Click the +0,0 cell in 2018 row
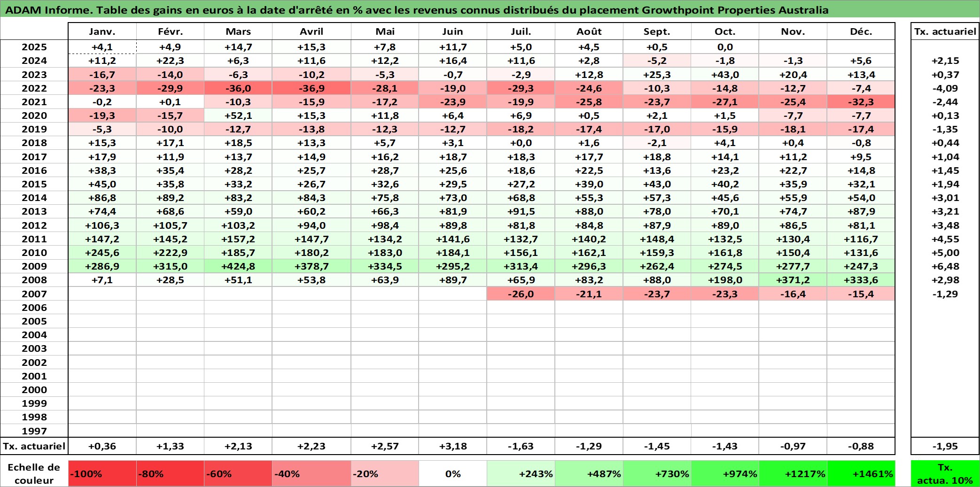The height and width of the screenshot is (487, 980). 521,143
